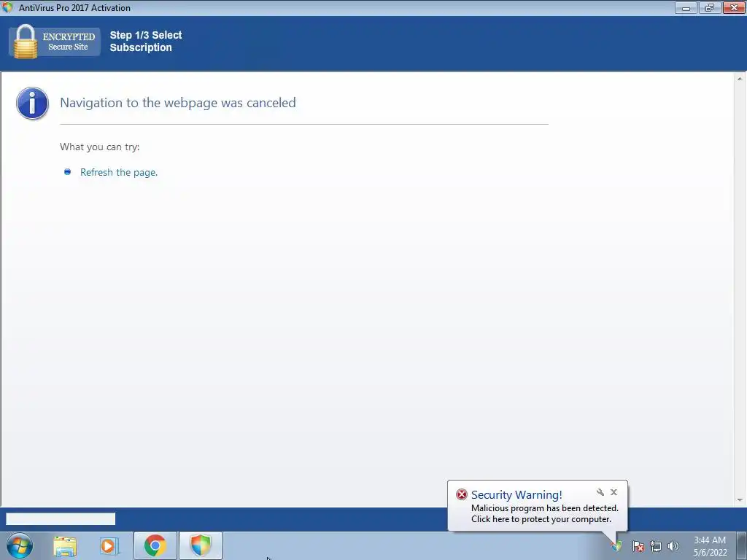This screenshot has width=747, height=560.
Task: Click the Action Center flag tray icon
Action: (638, 546)
